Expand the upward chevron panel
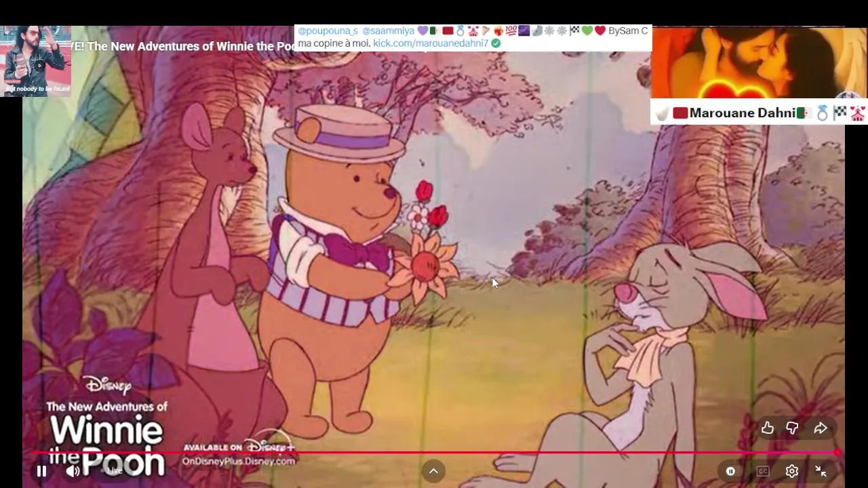Screen dimensions: 868x488 point(433,471)
